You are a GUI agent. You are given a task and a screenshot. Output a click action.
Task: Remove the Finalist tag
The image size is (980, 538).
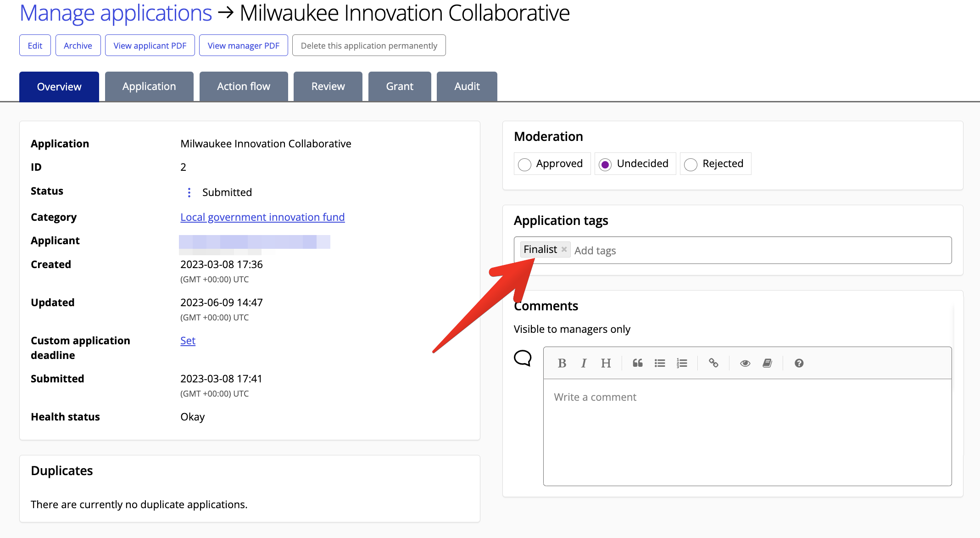pos(564,249)
